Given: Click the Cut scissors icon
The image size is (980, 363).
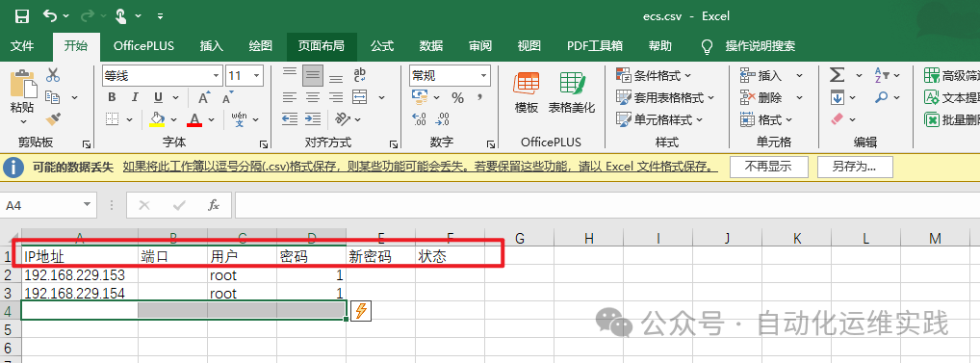Looking at the screenshot, I should pyautogui.click(x=53, y=75).
